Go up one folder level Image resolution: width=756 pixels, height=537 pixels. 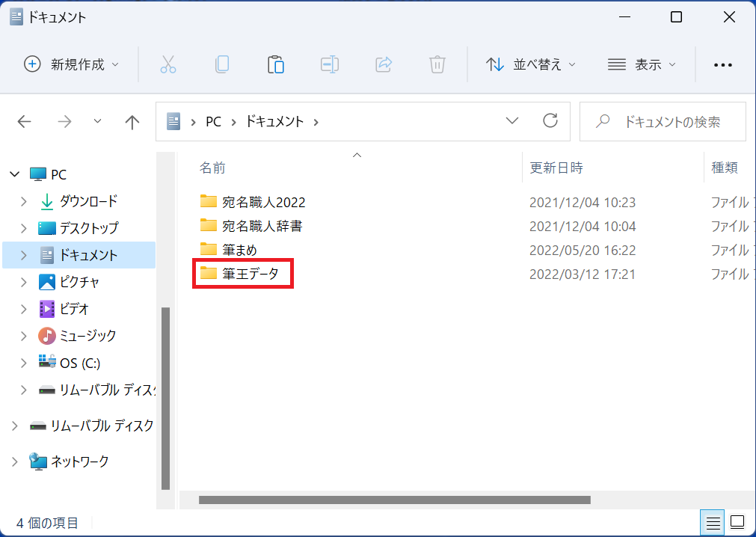click(x=132, y=122)
